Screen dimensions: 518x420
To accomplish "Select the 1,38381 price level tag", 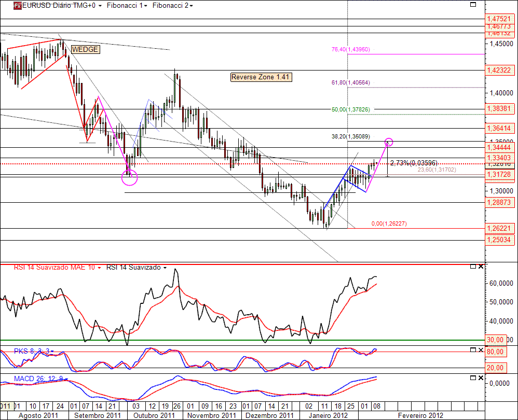I will [x=499, y=108].
